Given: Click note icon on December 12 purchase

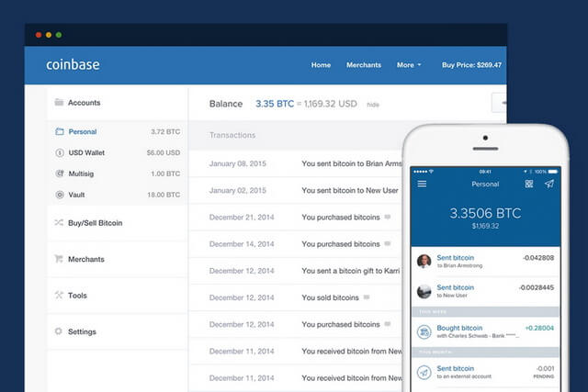Looking at the screenshot, I should click(x=388, y=324).
